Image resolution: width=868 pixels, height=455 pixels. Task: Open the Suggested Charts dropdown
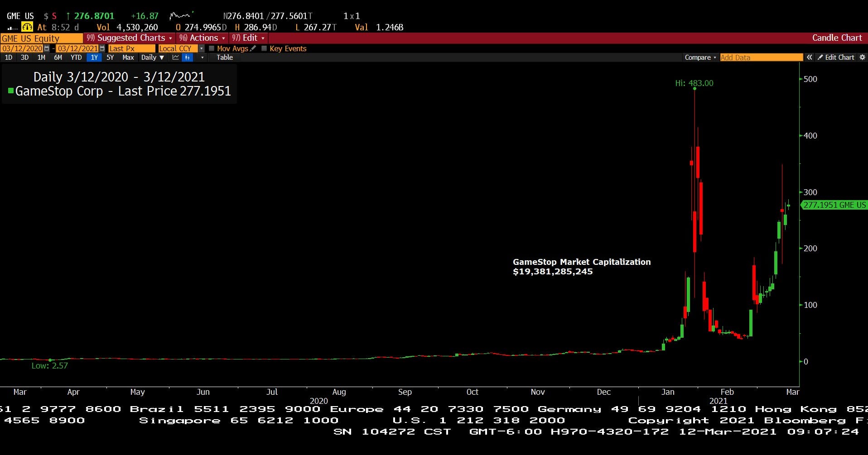point(130,38)
